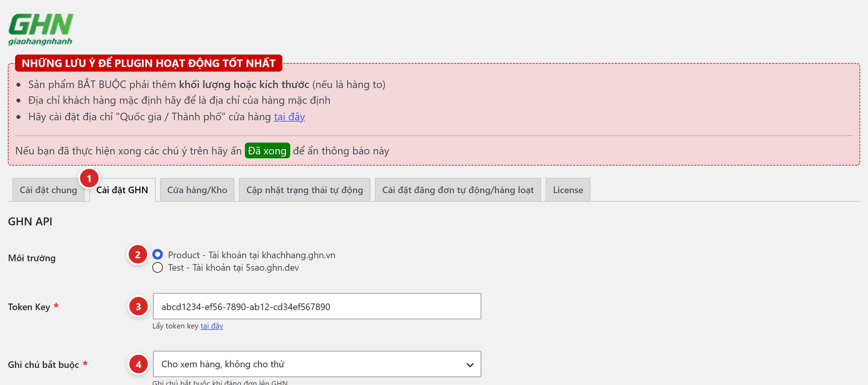This screenshot has width=868, height=385.
Task: Open the Cài đặt chung tab
Action: click(48, 190)
